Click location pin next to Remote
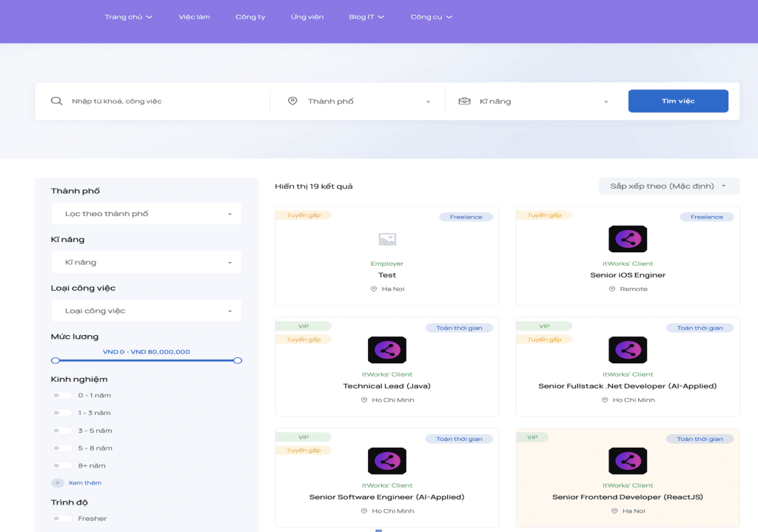The image size is (758, 532). (x=612, y=289)
